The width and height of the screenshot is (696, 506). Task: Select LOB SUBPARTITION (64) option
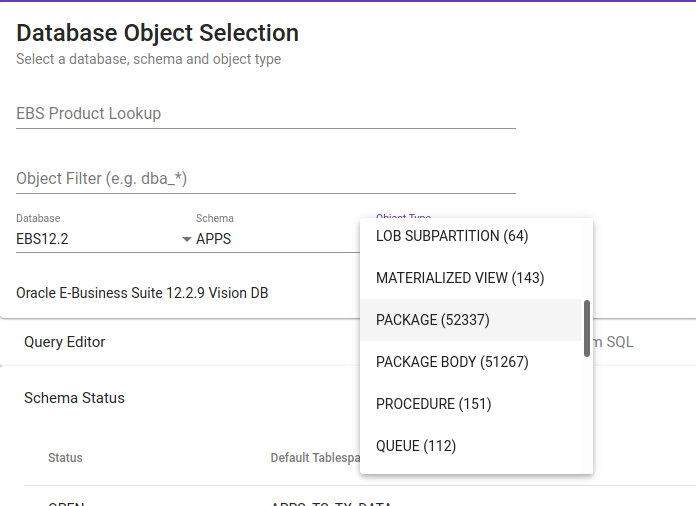click(471, 236)
